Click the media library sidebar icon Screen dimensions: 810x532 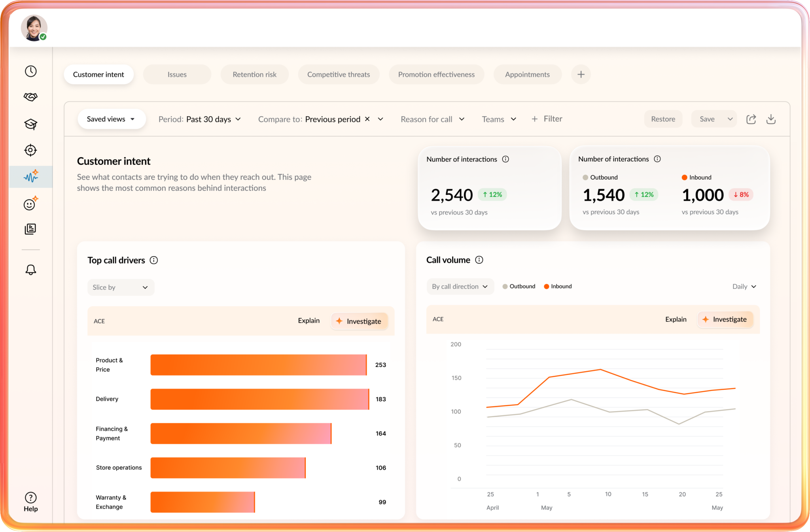[x=30, y=229]
